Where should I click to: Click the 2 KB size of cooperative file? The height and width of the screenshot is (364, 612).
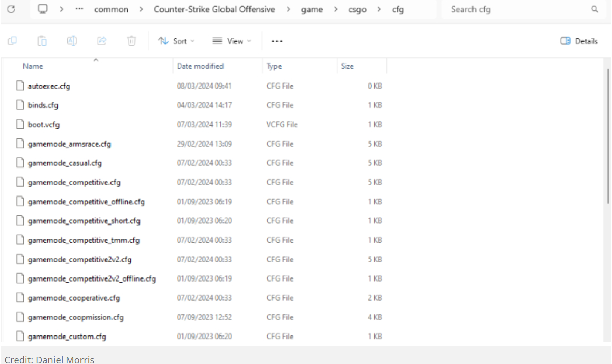[375, 298]
